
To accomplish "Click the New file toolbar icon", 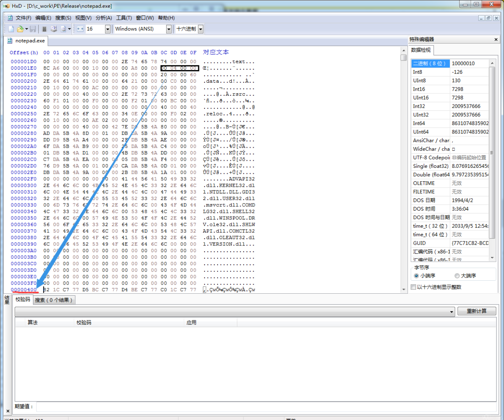I will point(11,29).
